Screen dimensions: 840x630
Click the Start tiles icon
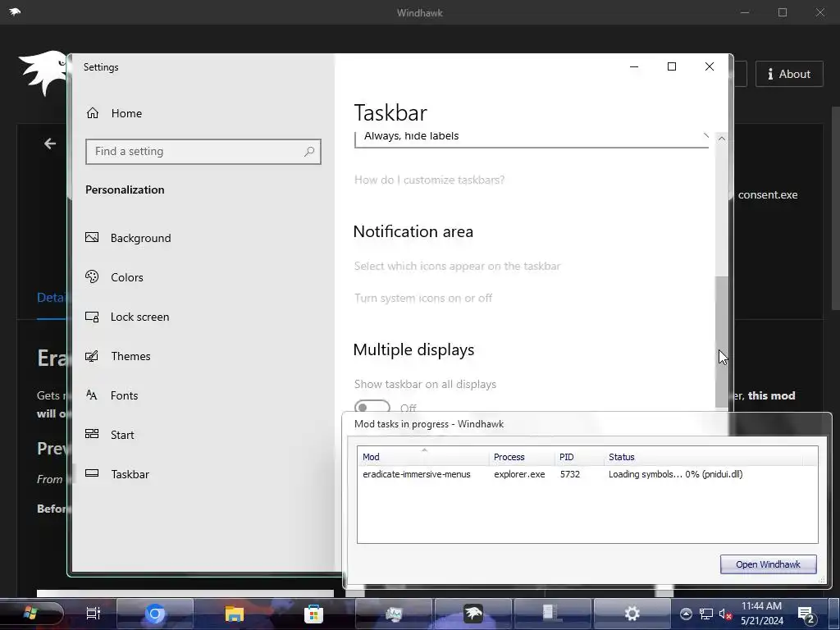92,434
